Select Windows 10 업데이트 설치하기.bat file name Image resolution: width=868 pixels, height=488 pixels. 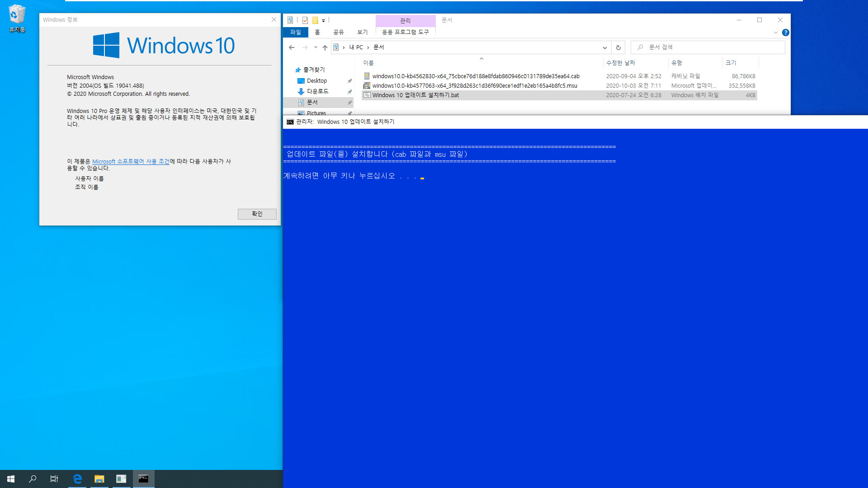415,95
